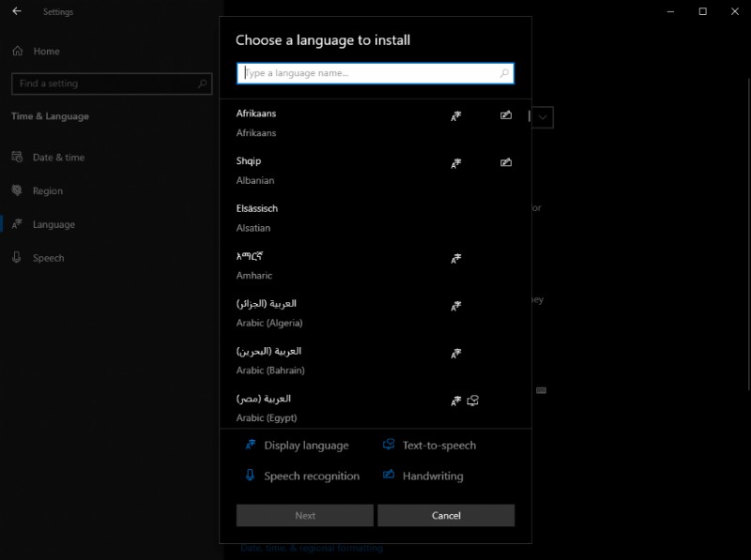This screenshot has width=751, height=560.
Task: Click the Display language icon beside Arabic (Bahrain)
Action: 455,353
